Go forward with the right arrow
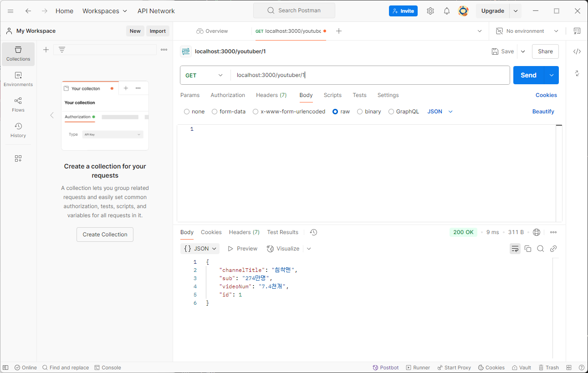This screenshot has height=373, width=588. [45, 11]
